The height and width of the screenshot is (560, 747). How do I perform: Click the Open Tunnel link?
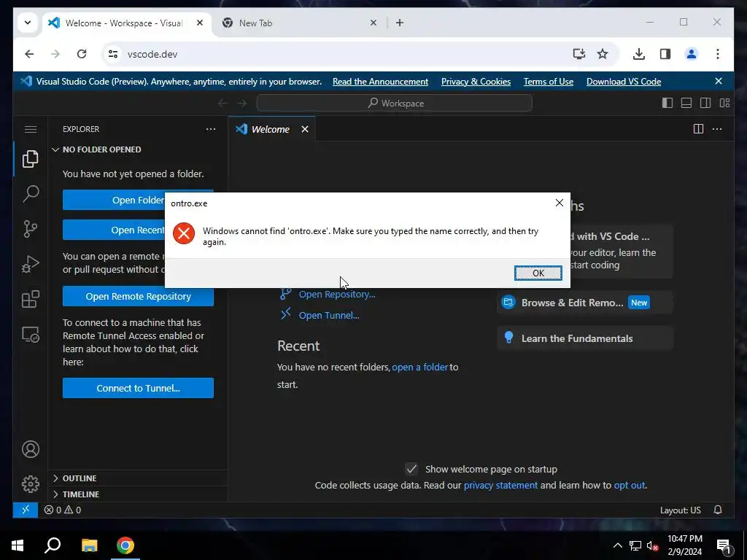(329, 315)
